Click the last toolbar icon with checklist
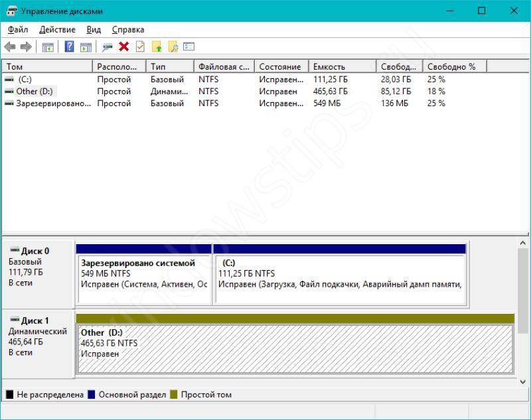Screen dimensions: 531x420 [x=189, y=46]
